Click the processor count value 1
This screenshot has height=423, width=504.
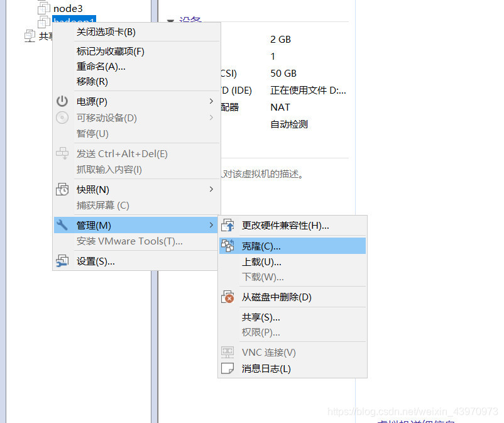pyautogui.click(x=273, y=57)
